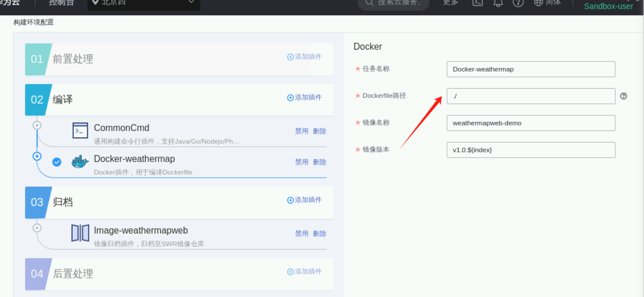Click the Docker插件 description text
Viewport: 644px width, 297px height.
(x=143, y=173)
